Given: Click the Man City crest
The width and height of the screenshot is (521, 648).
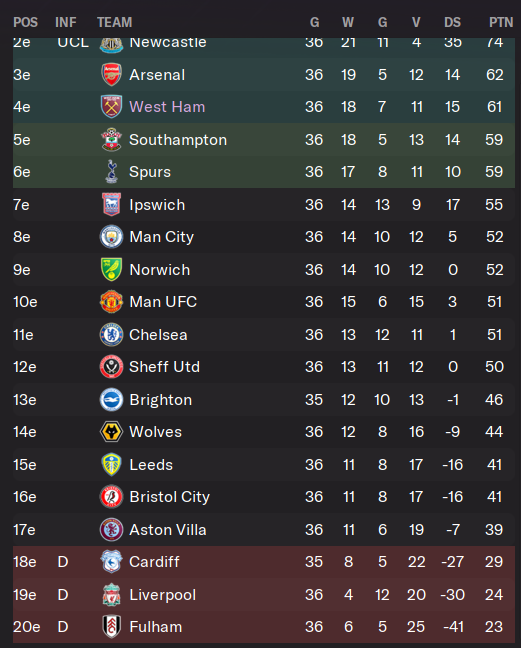Looking at the screenshot, I should (x=111, y=237).
